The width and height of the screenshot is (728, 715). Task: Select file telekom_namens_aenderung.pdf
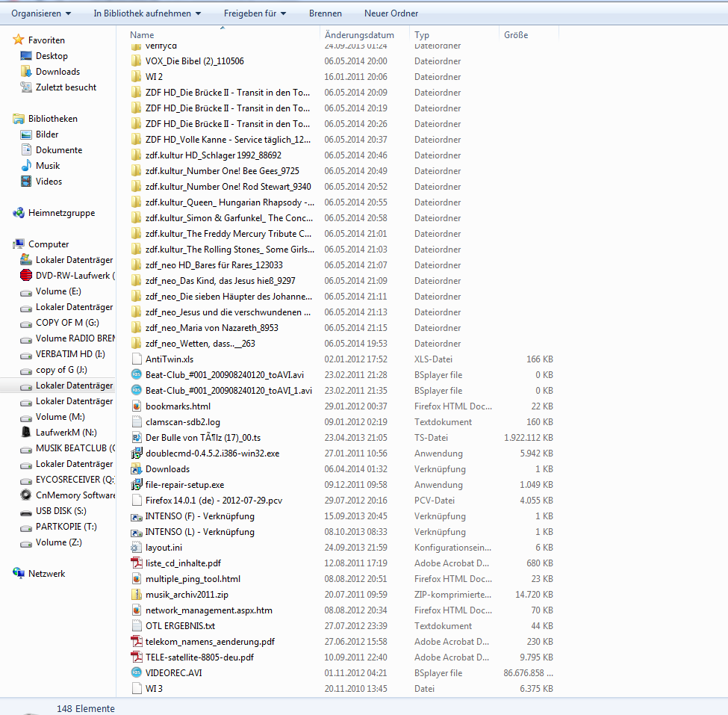(211, 642)
